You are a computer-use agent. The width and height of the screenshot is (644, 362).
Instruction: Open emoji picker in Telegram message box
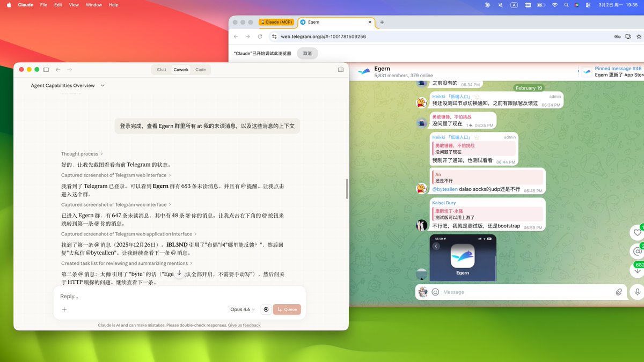tap(435, 292)
